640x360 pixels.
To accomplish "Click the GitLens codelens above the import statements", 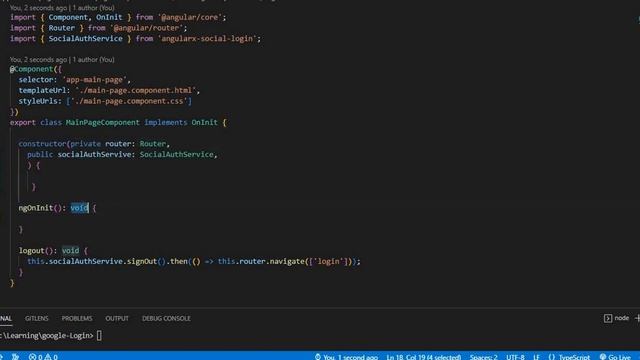I will 62,8.
